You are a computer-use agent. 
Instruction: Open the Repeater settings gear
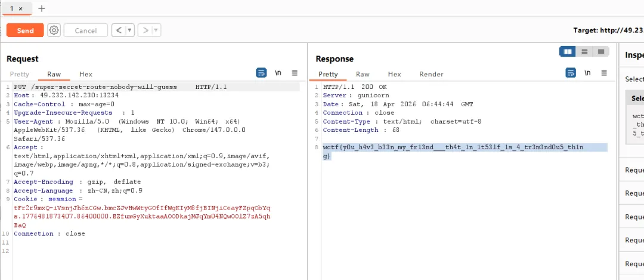tap(54, 30)
